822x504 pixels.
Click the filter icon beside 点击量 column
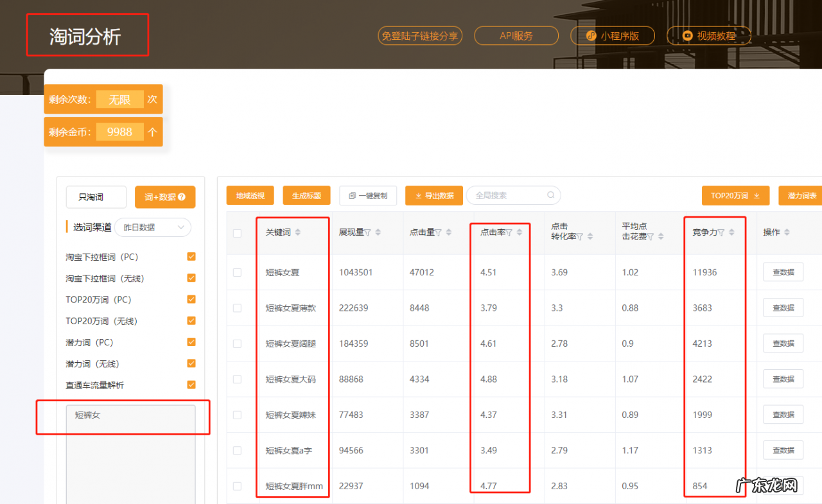pos(439,232)
